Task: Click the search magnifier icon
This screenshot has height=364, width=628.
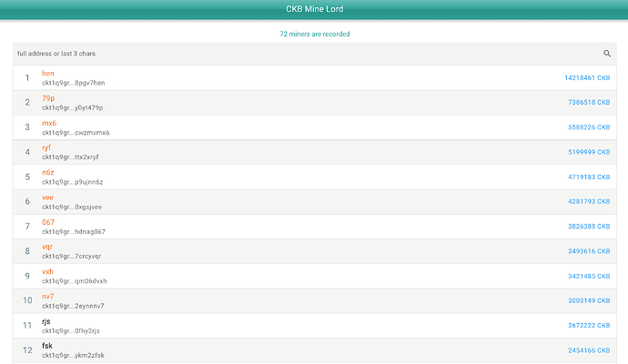Action: (607, 54)
